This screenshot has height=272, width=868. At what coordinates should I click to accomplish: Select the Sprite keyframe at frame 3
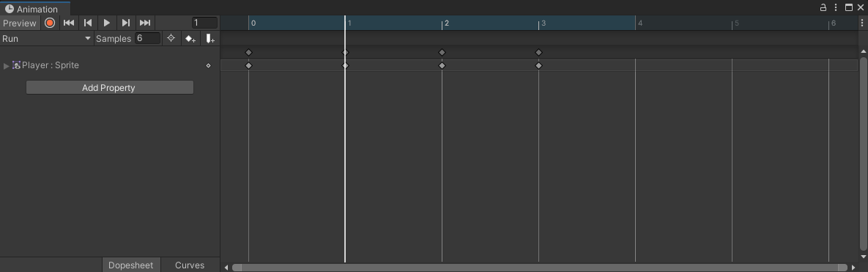pos(538,65)
